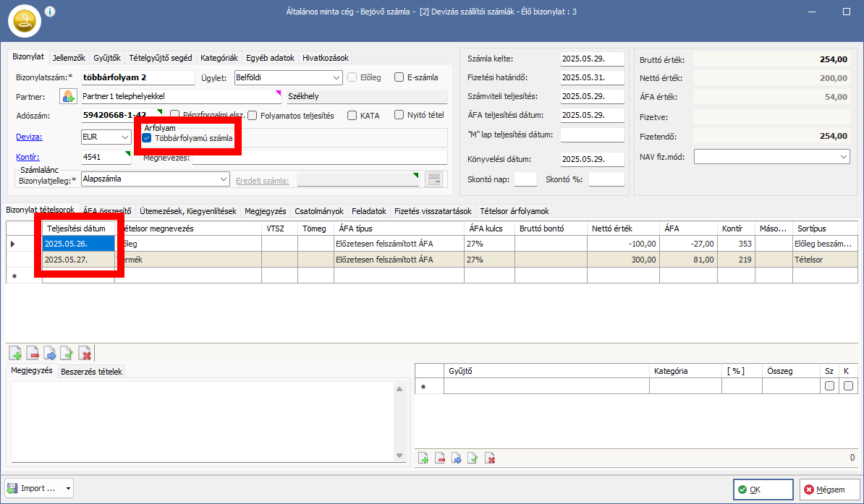Image resolution: width=864 pixels, height=504 pixels.
Task: Add a new row below the Gyűjtő grid
Action: [x=423, y=458]
